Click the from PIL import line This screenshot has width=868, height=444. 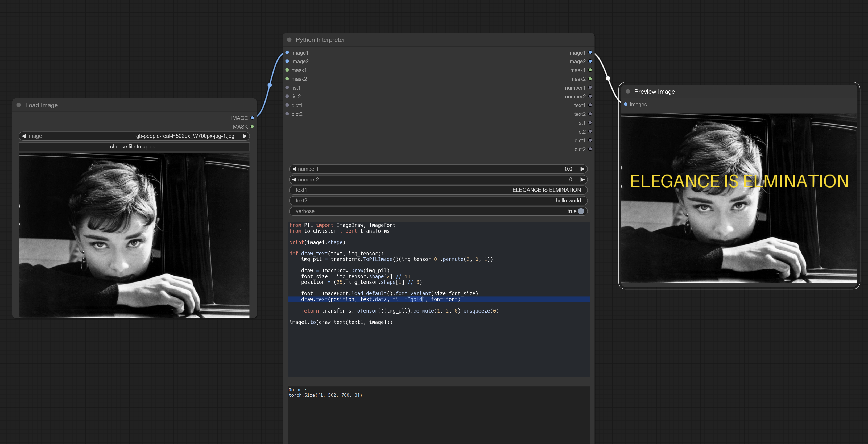(x=342, y=225)
